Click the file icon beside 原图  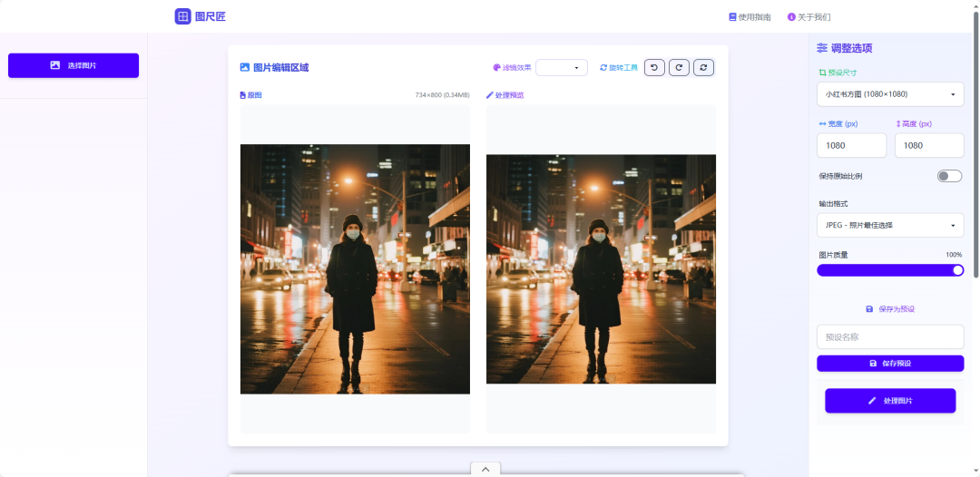tap(243, 95)
